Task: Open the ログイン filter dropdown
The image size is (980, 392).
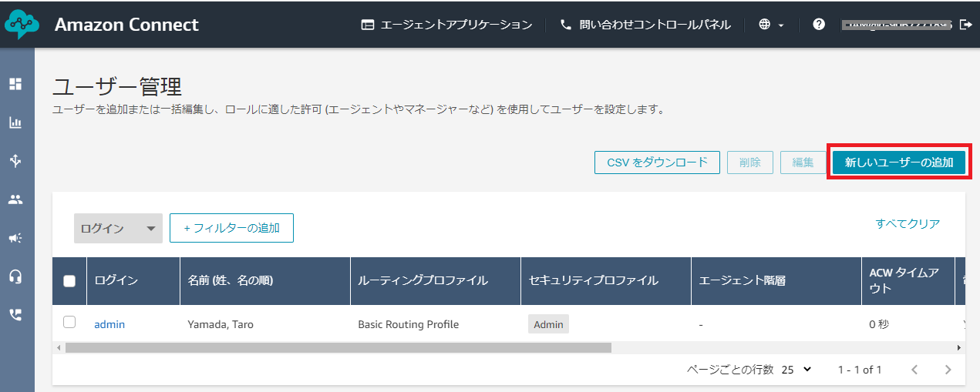Action: pos(118,228)
